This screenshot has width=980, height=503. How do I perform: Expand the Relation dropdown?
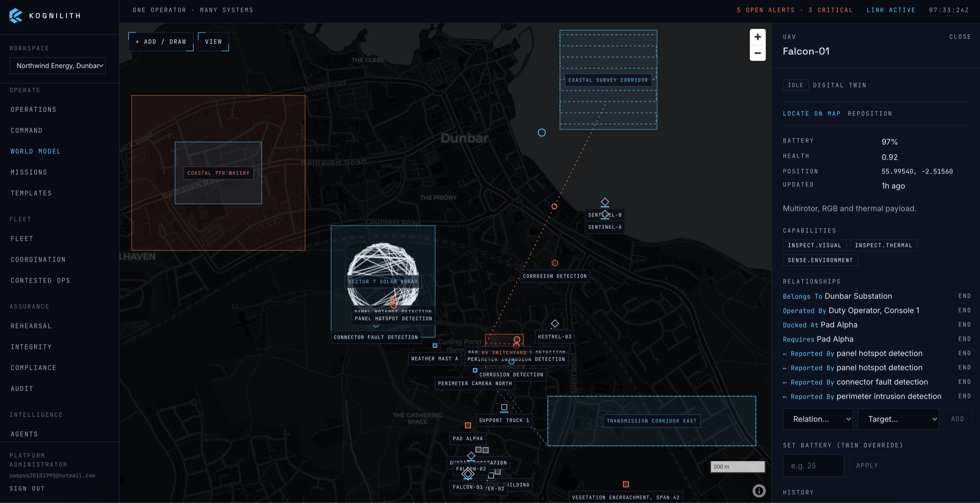(x=818, y=419)
